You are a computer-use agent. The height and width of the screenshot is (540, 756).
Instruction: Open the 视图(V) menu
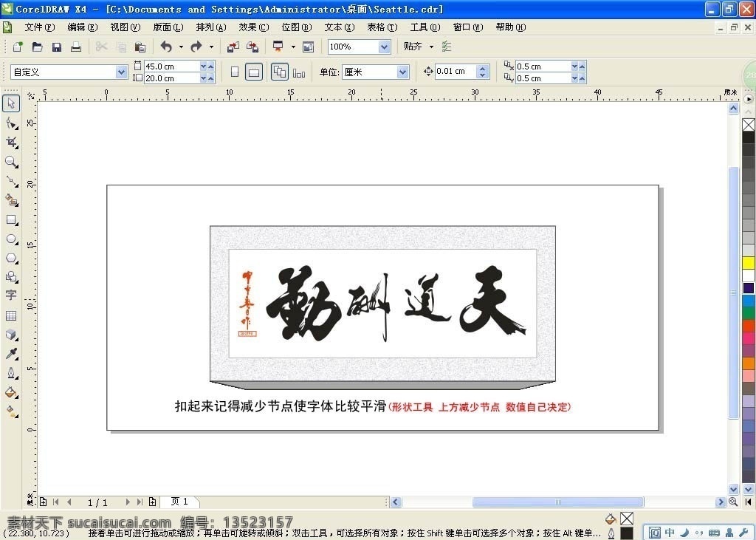click(x=126, y=27)
